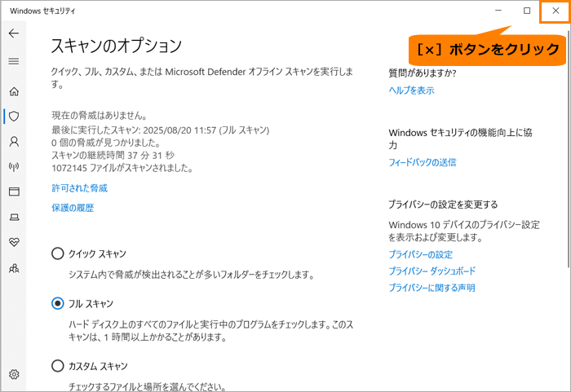Click the ヘルプを表示 link
This screenshot has height=392, width=571.
point(411,90)
